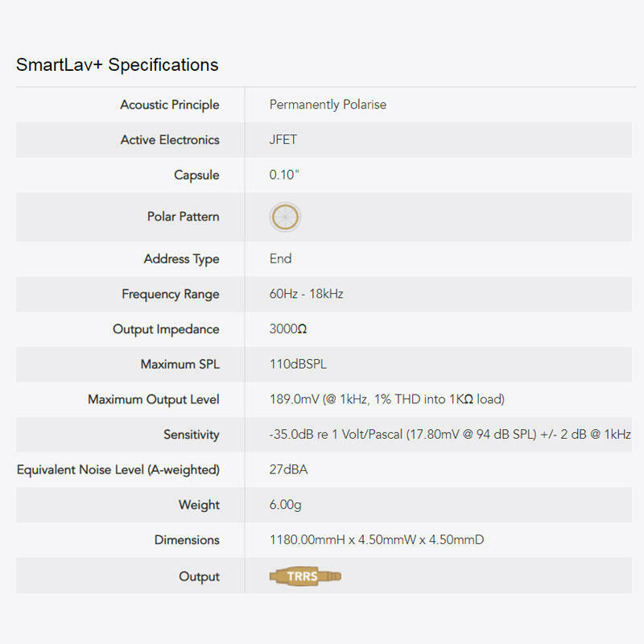Click the 60Hz - 18kHz frequency value
The image size is (644, 644).
tap(306, 294)
